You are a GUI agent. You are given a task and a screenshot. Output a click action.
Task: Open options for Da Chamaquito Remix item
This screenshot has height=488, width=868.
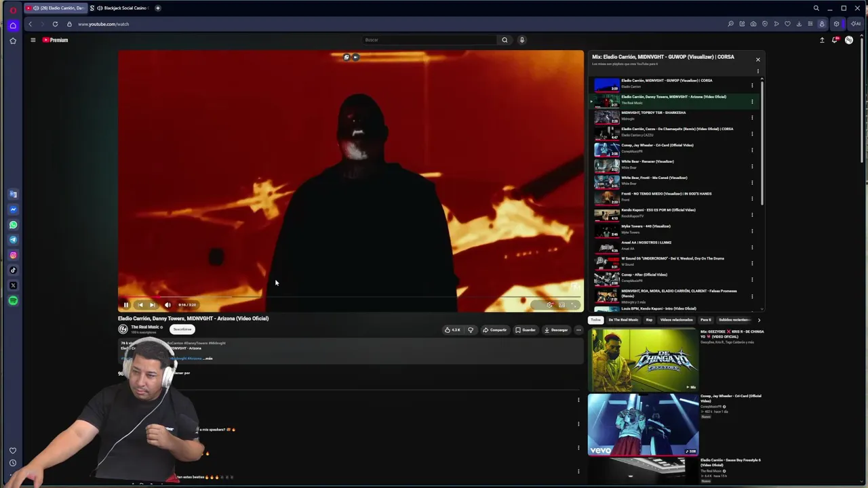[x=752, y=134]
